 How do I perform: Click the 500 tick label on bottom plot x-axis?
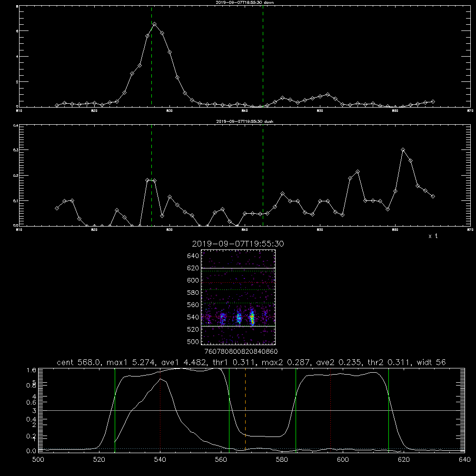[38, 460]
